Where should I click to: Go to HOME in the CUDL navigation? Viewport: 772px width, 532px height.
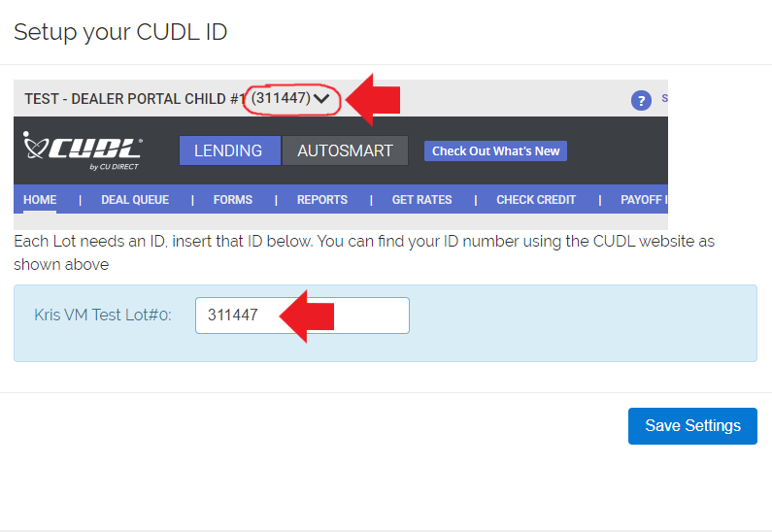tap(40, 200)
